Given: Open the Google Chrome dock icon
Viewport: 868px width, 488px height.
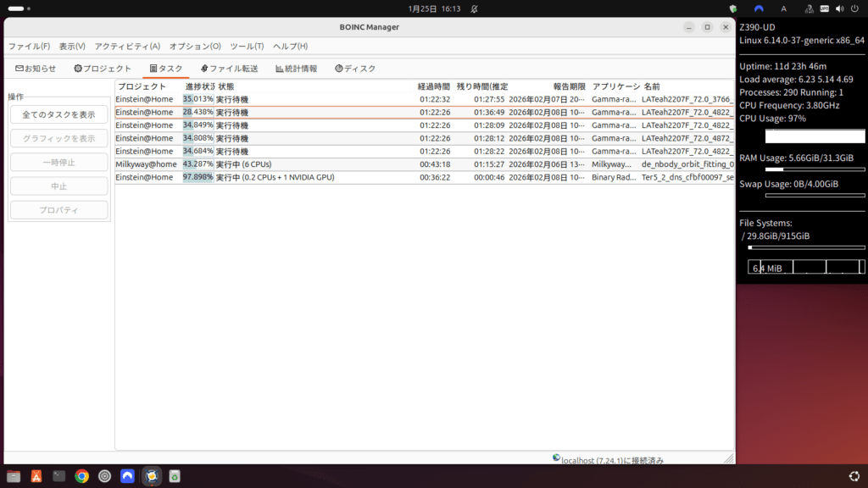Looking at the screenshot, I should (82, 476).
